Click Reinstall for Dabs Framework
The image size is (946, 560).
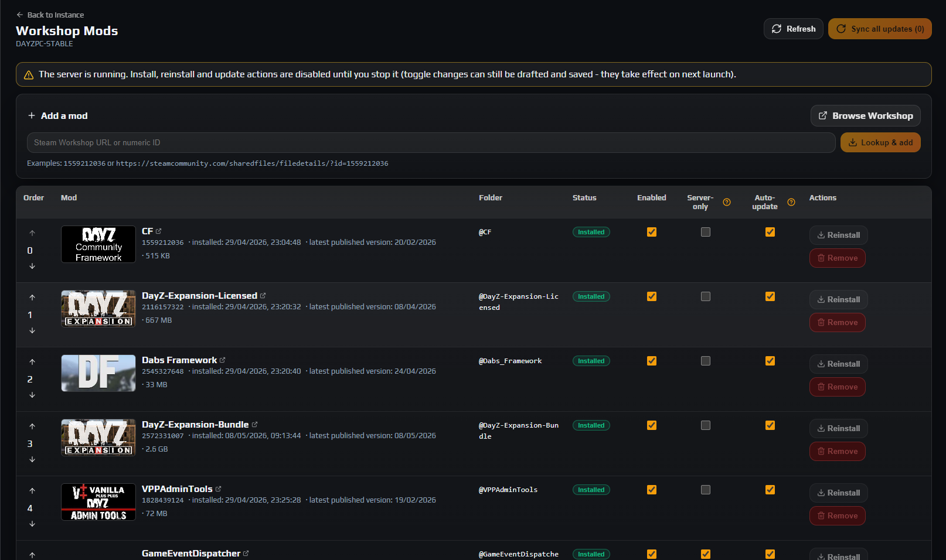click(x=839, y=364)
